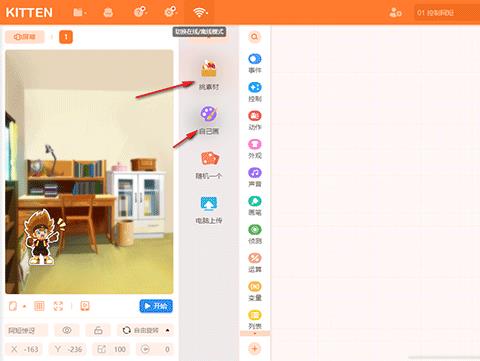Screen dimensions: 480x361
Task: Click the KITTEN logo
Action: [x=29, y=13]
